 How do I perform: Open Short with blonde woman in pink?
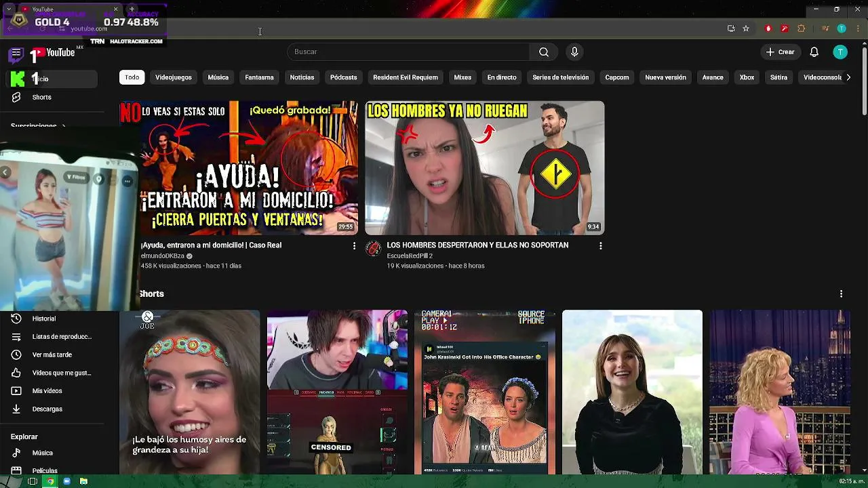(x=780, y=392)
